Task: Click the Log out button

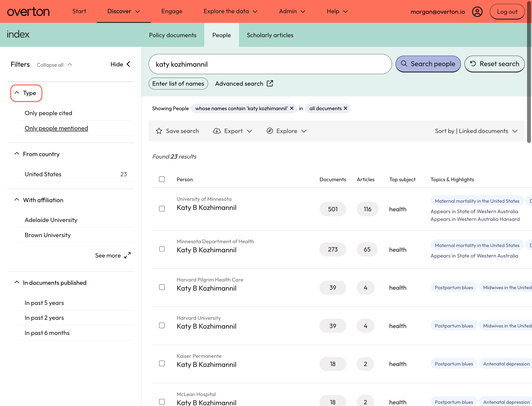Action: tap(507, 12)
